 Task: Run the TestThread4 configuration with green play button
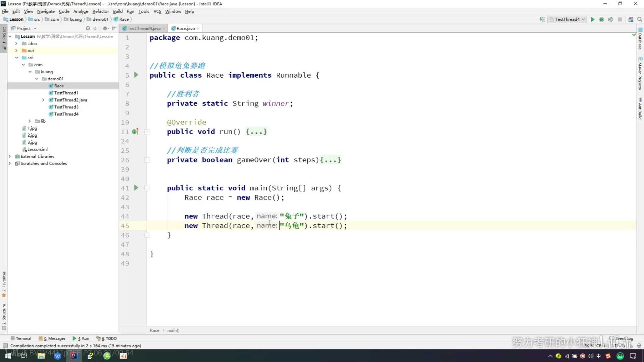592,19
